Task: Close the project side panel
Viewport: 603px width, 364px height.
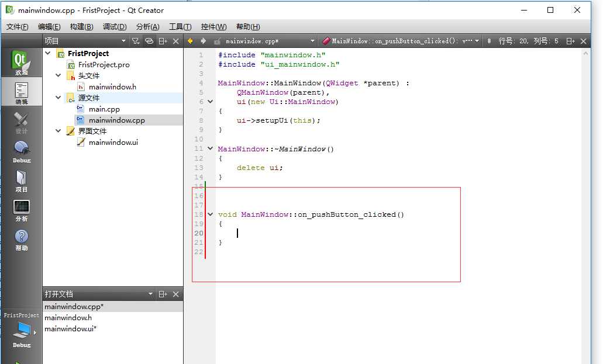Action: click(x=175, y=41)
